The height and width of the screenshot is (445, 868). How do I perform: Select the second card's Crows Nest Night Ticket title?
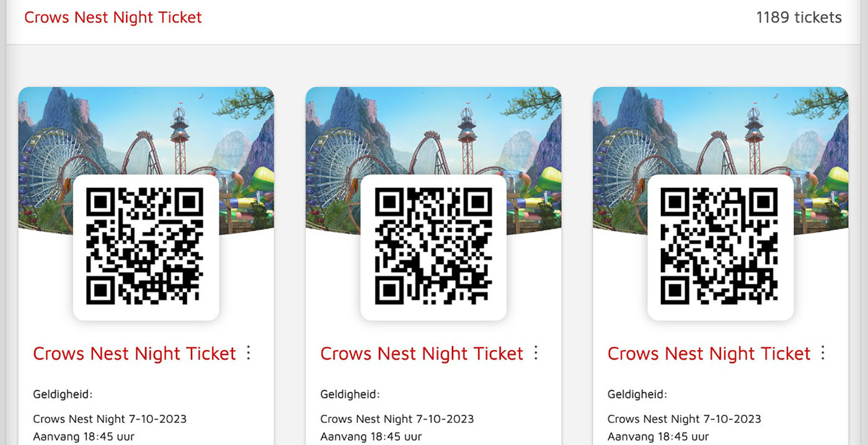pos(422,353)
